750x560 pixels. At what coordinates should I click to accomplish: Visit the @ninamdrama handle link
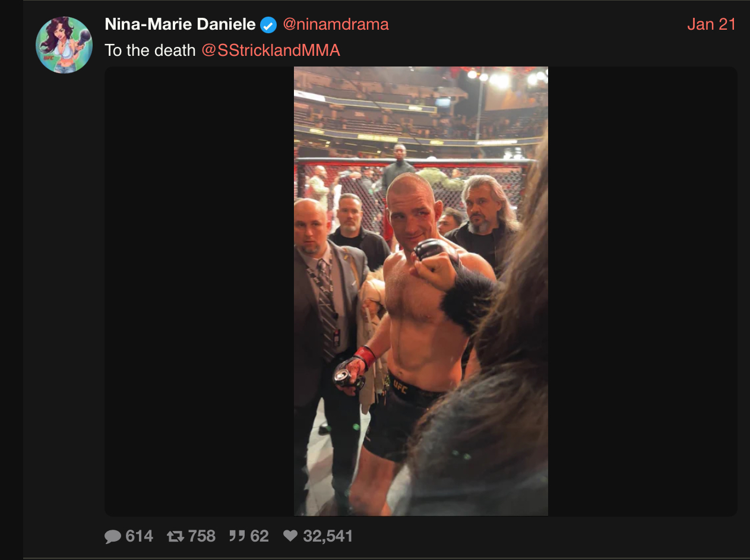tap(336, 24)
